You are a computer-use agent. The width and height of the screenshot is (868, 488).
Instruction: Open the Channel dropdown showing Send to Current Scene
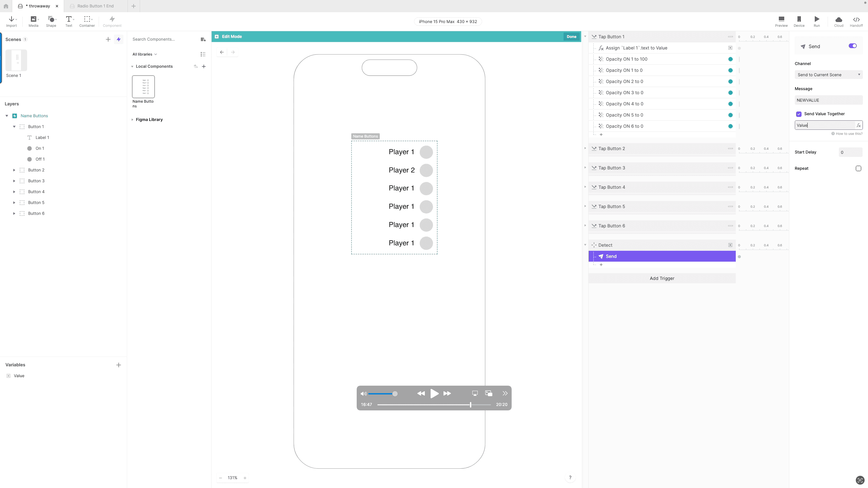828,75
